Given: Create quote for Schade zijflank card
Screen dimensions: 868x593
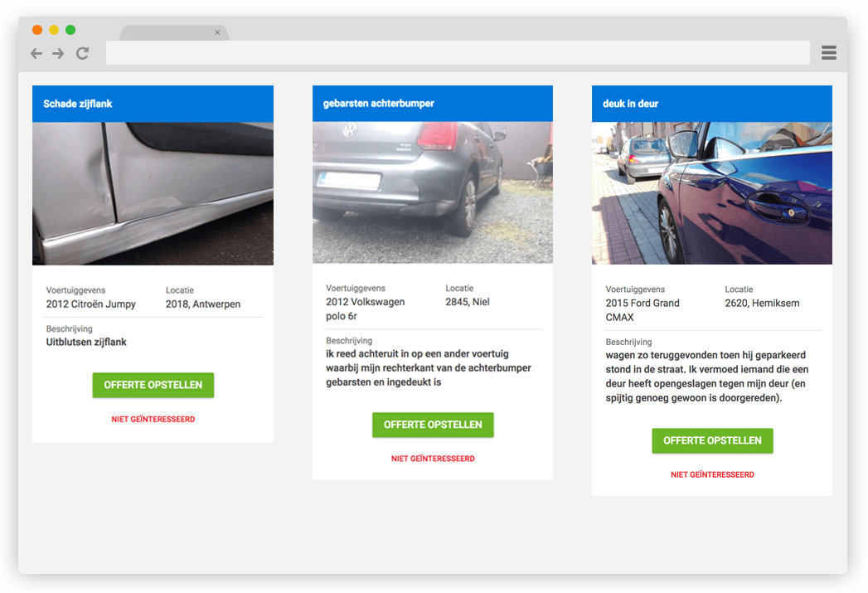Looking at the screenshot, I should 153,385.
